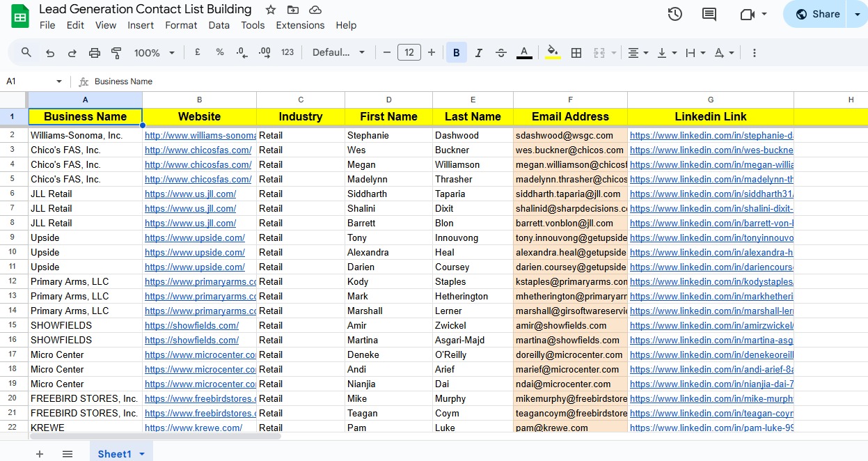
Task: Open text rotation dropdown
Action: coord(724,52)
